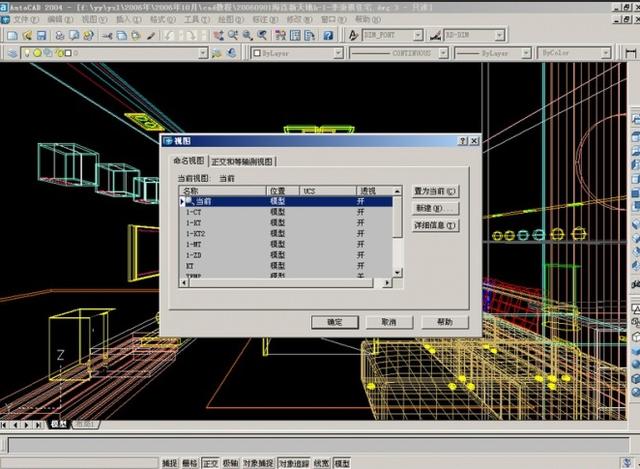Viewport: 640px width, 469px height.
Task: Click the Copy icon
Action: (122, 36)
